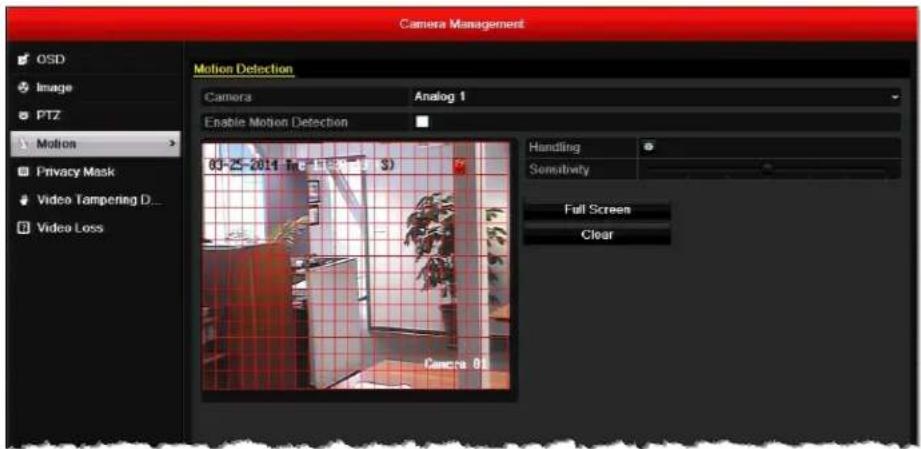
Task: Click the 'Enable Motion Detection' label
Action: [x=276, y=122]
